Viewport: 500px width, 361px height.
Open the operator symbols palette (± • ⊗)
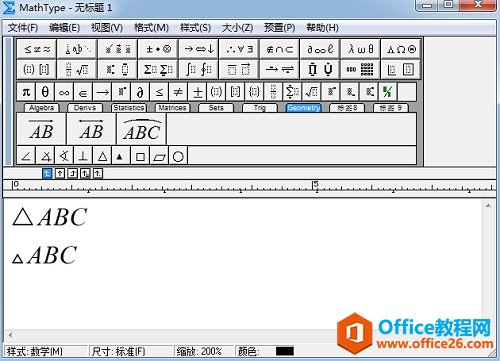[158, 49]
